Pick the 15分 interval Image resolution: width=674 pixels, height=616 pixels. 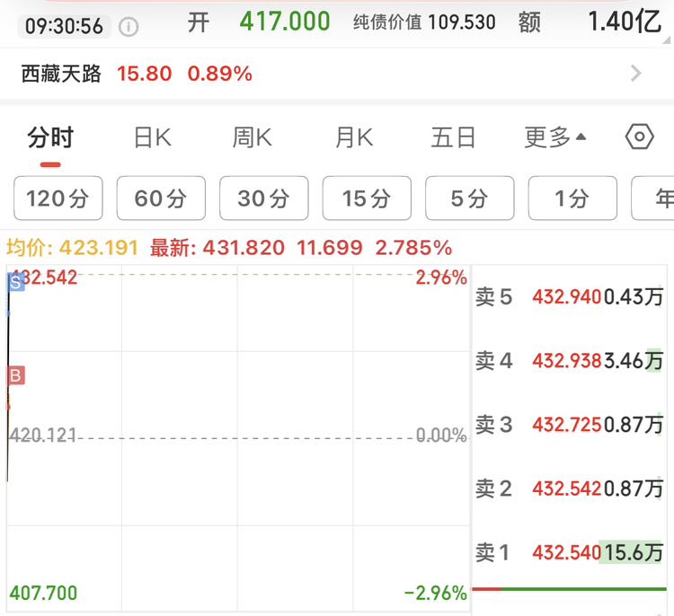367,198
